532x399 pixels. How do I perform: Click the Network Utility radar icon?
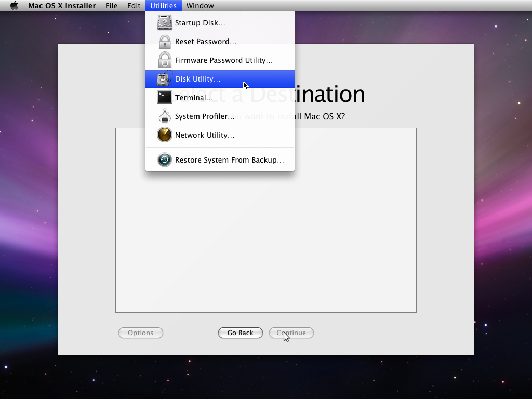pyautogui.click(x=165, y=135)
